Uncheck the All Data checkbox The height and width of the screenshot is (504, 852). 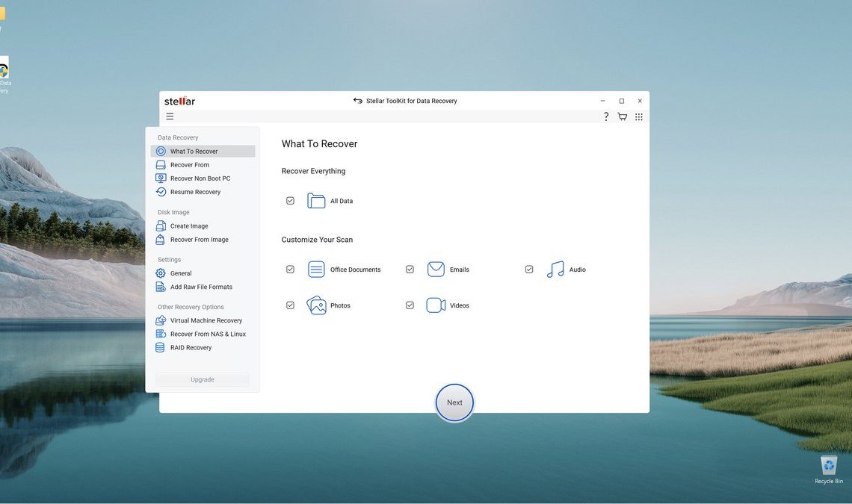click(290, 201)
